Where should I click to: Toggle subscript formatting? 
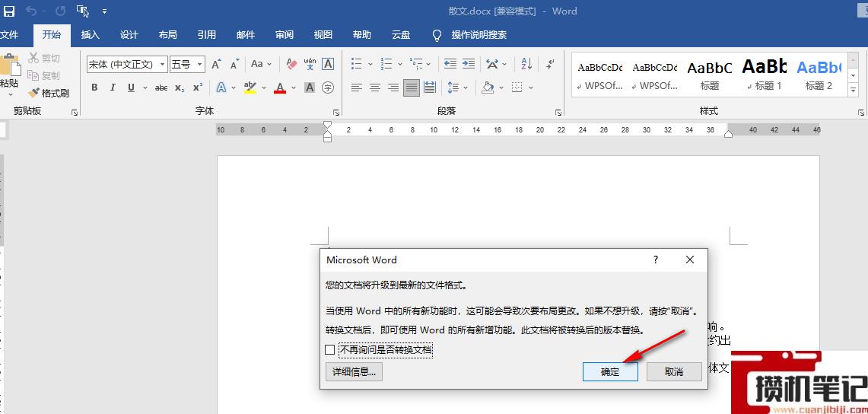coord(180,88)
